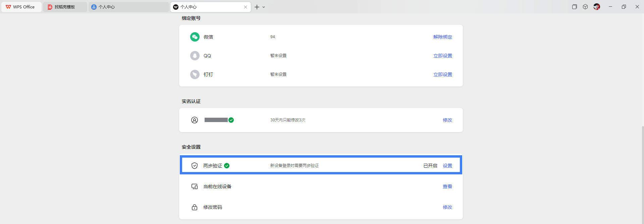Click the QQ account label

[207, 56]
